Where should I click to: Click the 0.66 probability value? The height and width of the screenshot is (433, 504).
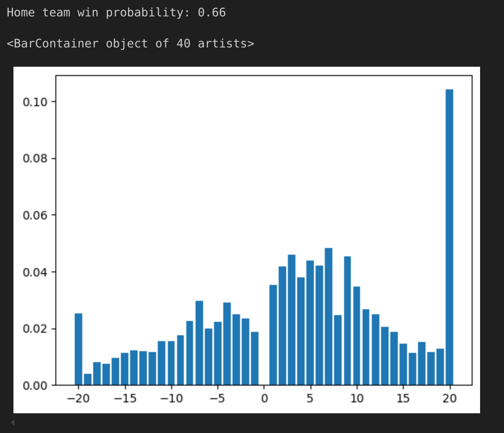tap(212, 13)
